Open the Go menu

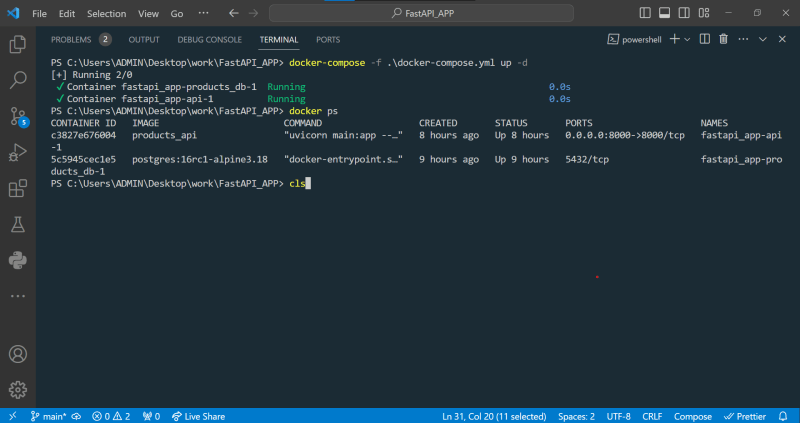(177, 14)
